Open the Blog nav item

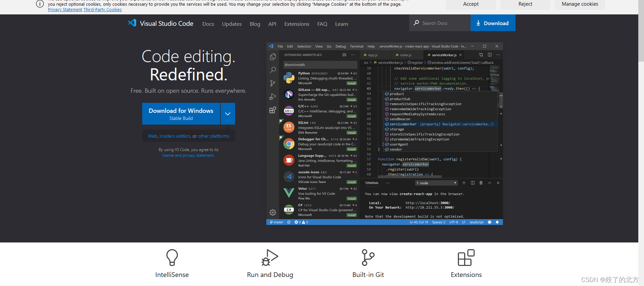[x=255, y=24]
